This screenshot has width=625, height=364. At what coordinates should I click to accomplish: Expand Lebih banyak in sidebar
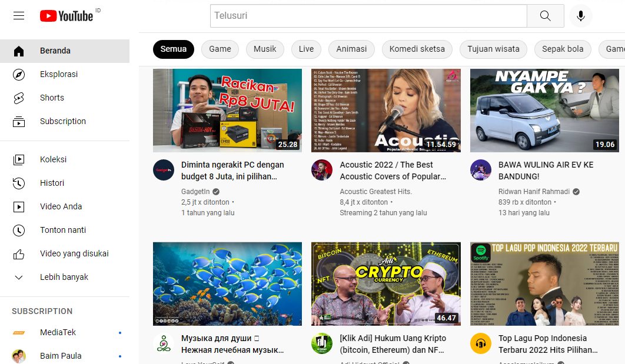[x=65, y=277]
